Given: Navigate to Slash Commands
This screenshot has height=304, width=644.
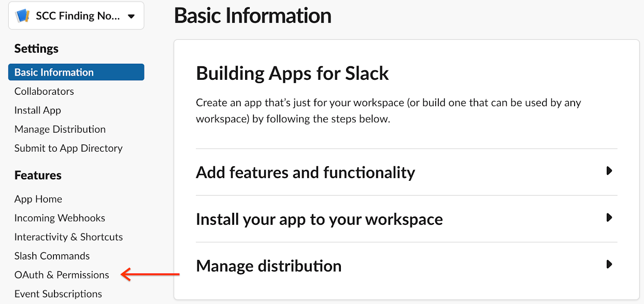Looking at the screenshot, I should click(x=52, y=256).
